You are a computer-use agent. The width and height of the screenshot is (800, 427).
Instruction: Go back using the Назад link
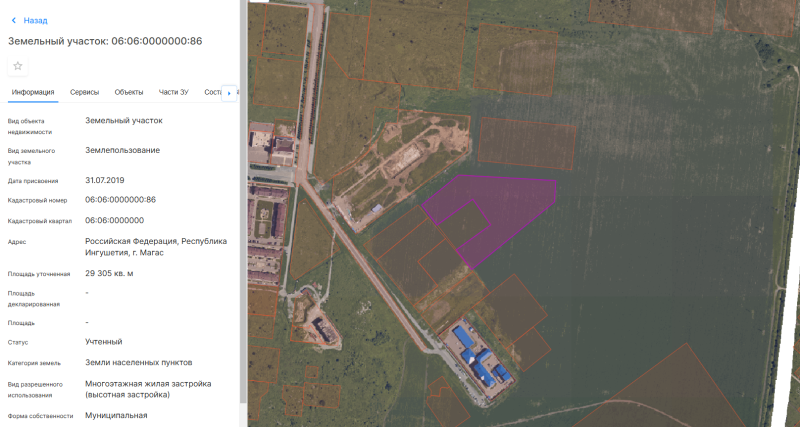35,20
